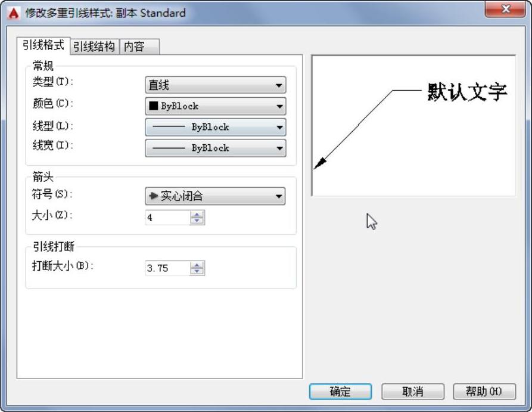Click the 帮助(H) button
The width and height of the screenshot is (532, 412).
pos(483,392)
